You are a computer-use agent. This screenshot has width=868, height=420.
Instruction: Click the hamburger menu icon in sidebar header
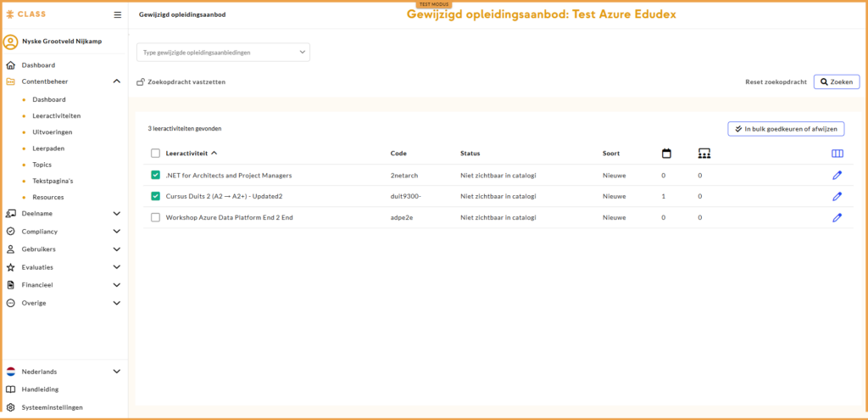118,14
